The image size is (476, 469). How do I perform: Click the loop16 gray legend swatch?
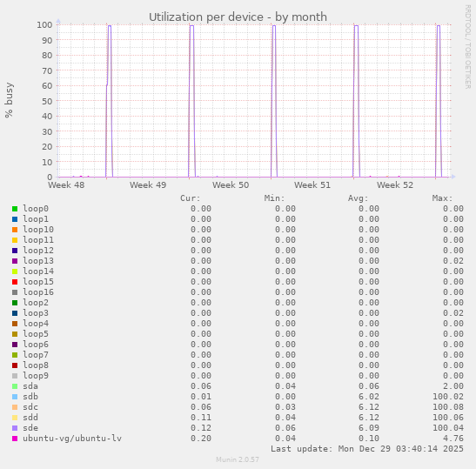(15, 292)
